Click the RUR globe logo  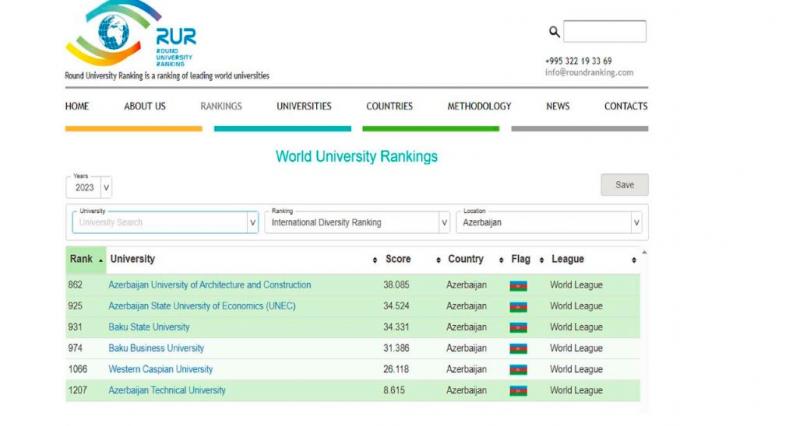pos(130,35)
